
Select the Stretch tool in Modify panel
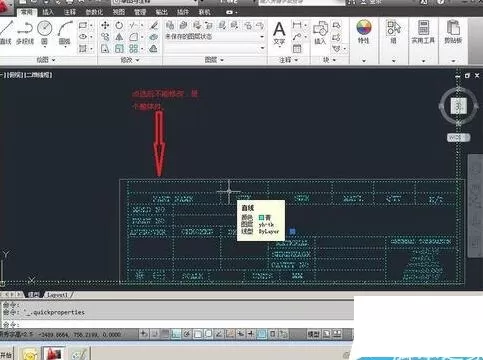click(105, 49)
